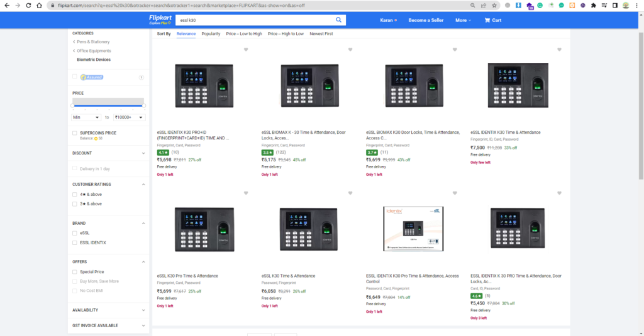Click the help question mark next to Assured
Viewport: 644px width, 336px height.
pos(142,77)
